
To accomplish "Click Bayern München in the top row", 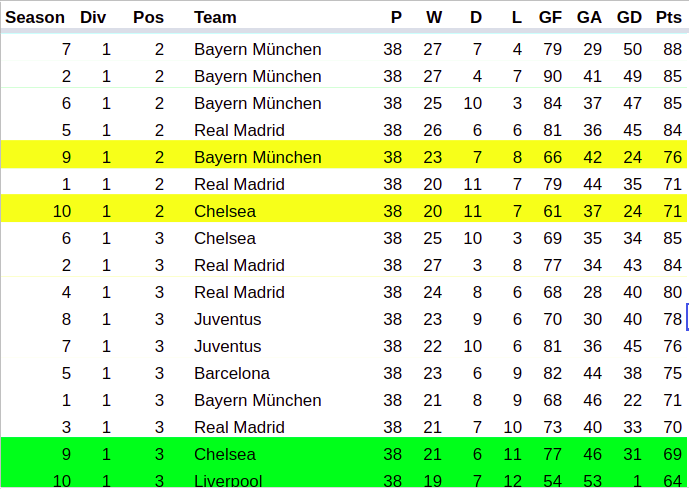I will pos(258,49).
